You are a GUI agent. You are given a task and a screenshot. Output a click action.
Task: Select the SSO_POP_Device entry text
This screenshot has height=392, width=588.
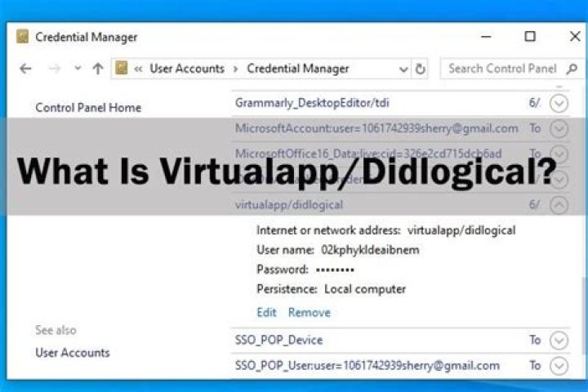click(278, 340)
